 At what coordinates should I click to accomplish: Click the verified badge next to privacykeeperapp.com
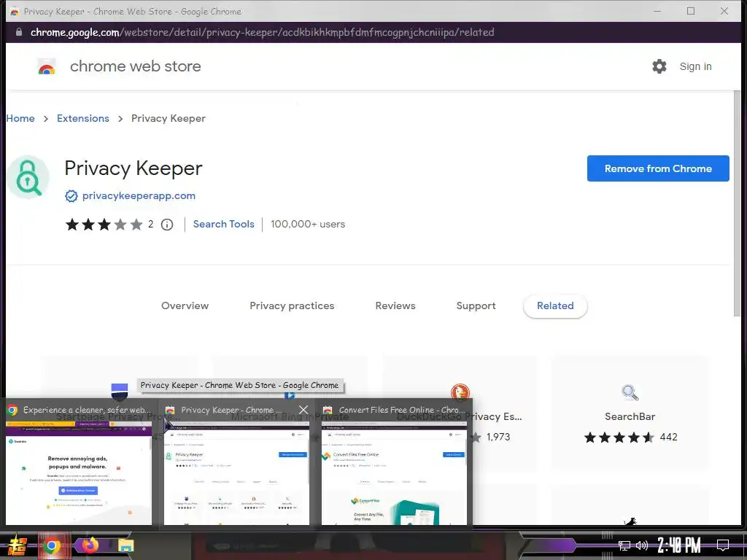coord(71,195)
